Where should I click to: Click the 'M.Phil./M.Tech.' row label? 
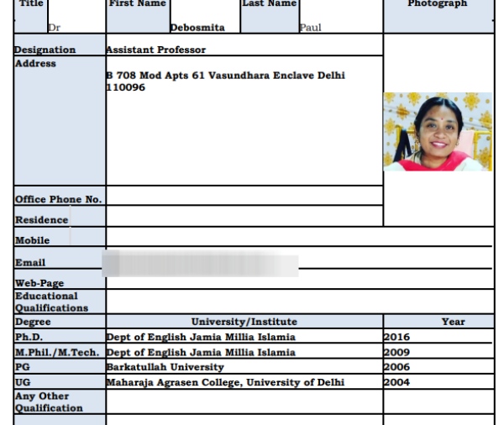pos(57,352)
